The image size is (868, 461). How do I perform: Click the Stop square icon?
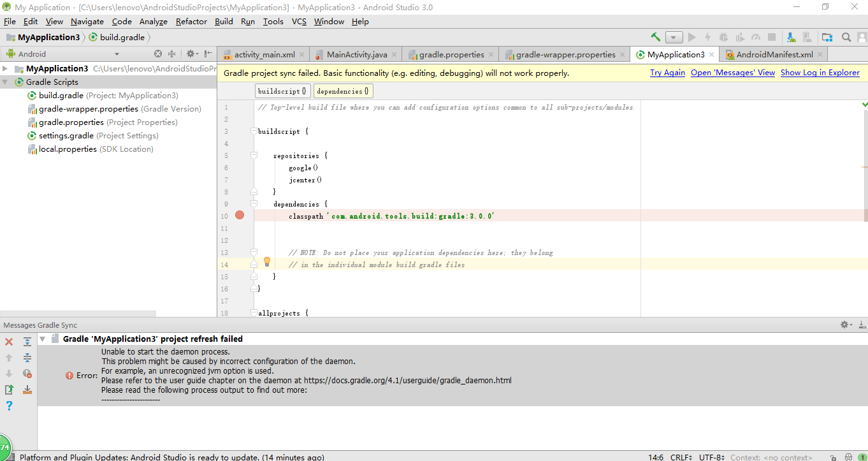(772, 38)
